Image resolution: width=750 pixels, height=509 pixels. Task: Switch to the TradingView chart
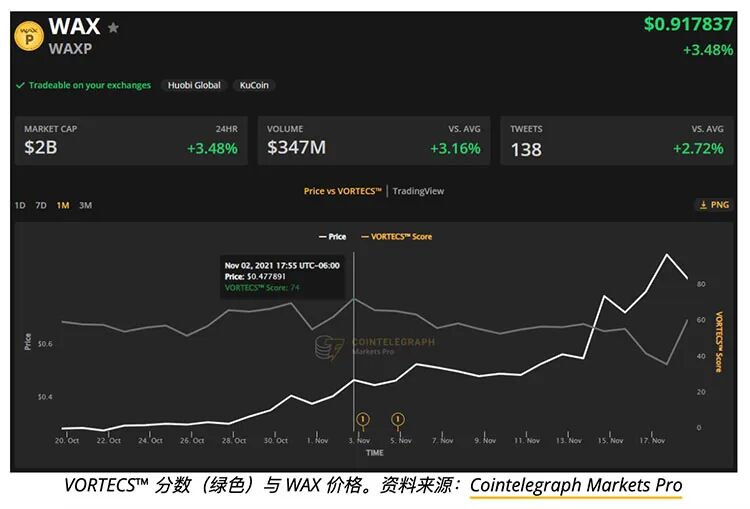pos(419,191)
